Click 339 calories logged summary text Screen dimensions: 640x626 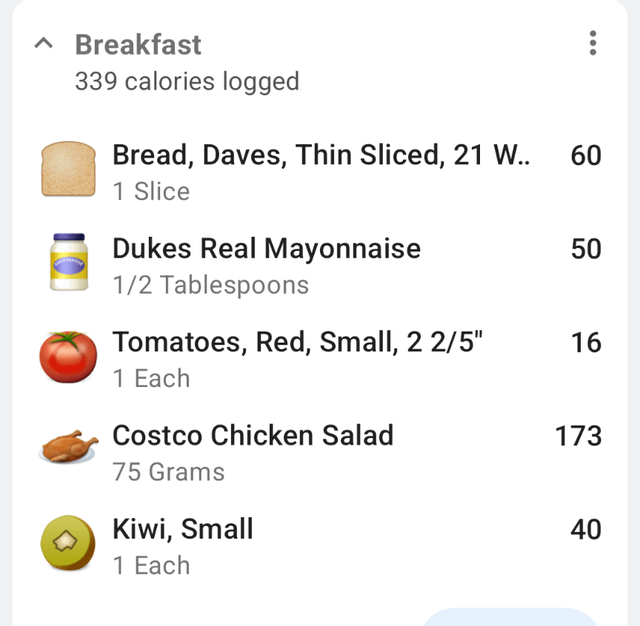point(187,81)
